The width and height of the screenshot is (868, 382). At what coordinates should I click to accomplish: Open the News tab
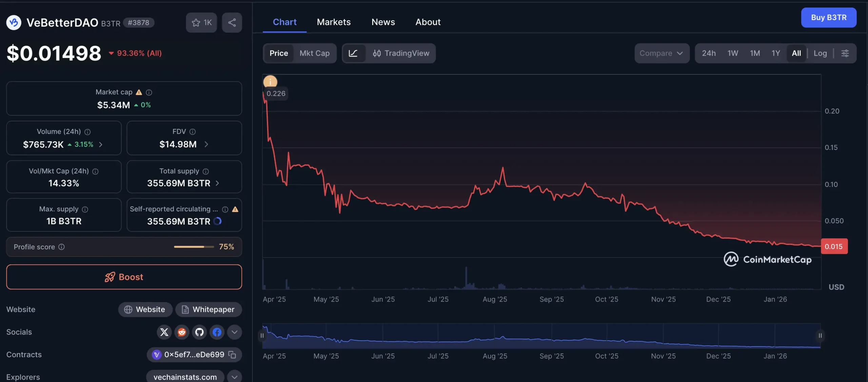[x=383, y=22]
